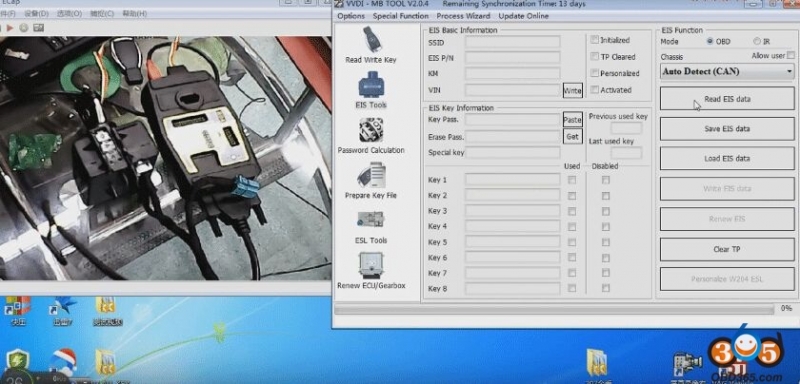Select the OBD mode radio button
This screenshot has height=384, width=800.
(x=710, y=41)
